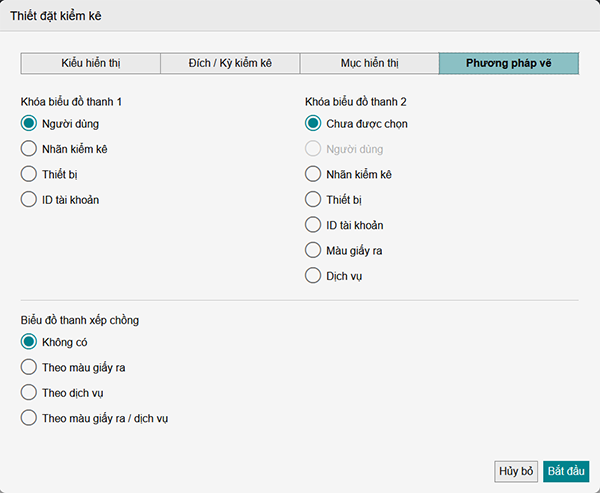Select ID tài khoản for bar key 2
The width and height of the screenshot is (600, 493).
tap(313, 225)
